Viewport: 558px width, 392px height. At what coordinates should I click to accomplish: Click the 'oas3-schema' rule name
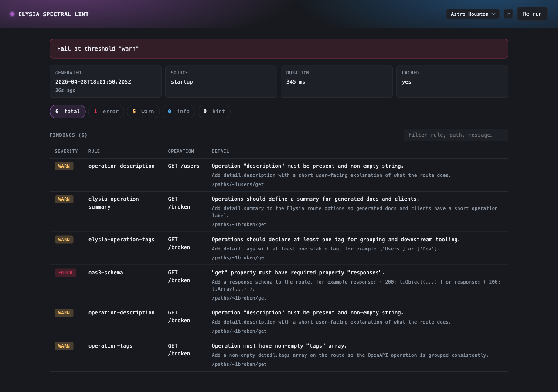coord(106,273)
